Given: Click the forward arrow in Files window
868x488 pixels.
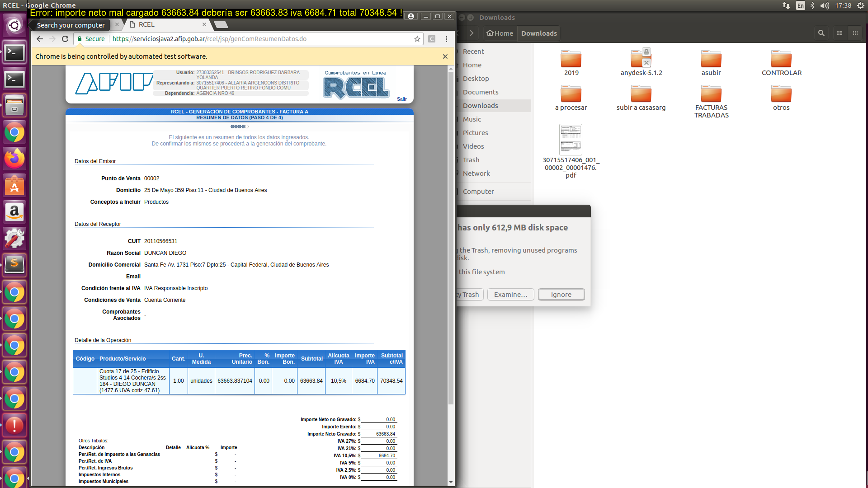Looking at the screenshot, I should 472,33.
